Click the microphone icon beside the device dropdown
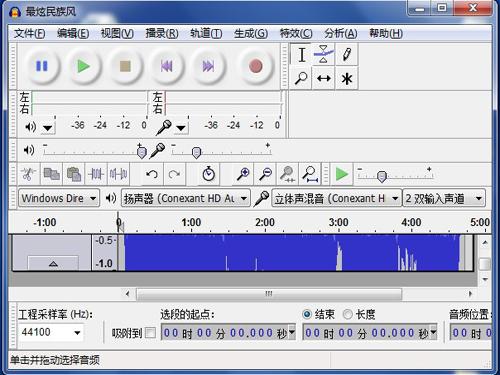Viewport: 500px width, 375px height. coord(262,198)
